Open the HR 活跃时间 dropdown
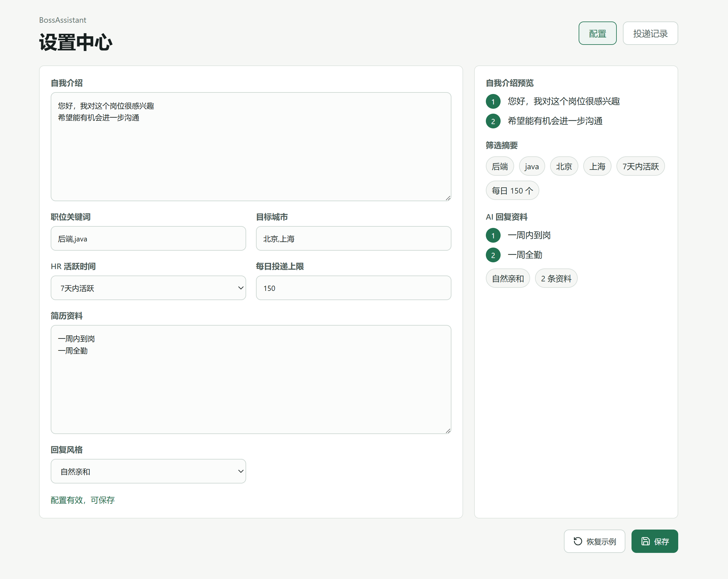Screen dimensions: 728x579 pos(148,288)
